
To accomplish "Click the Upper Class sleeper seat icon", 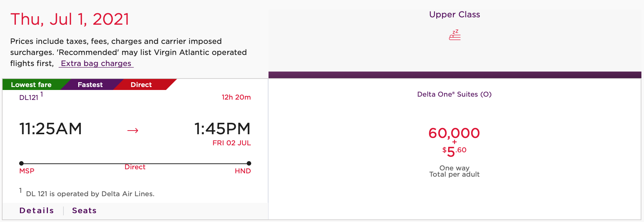I will pyautogui.click(x=454, y=35).
